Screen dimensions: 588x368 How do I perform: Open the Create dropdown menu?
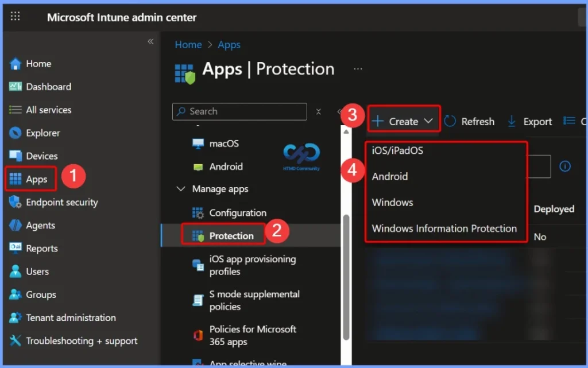403,121
